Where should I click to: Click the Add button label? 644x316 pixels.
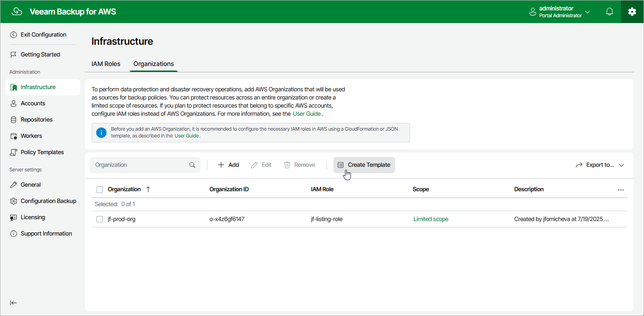(233, 165)
